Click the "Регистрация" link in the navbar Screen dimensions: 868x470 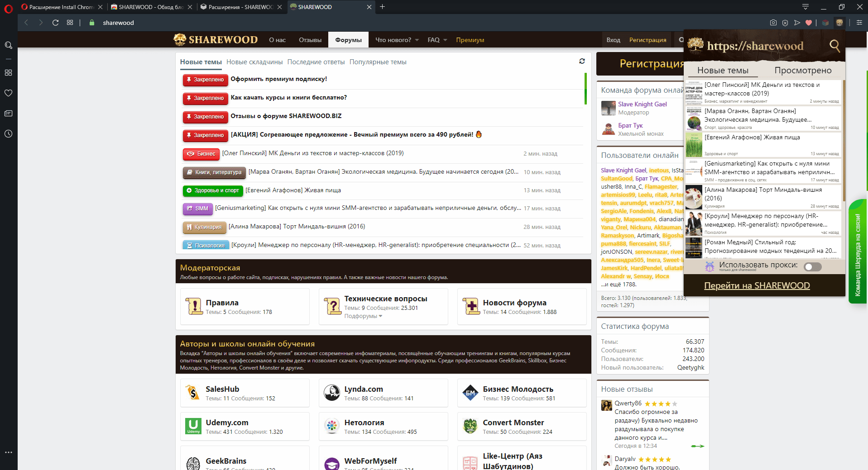pyautogui.click(x=647, y=40)
